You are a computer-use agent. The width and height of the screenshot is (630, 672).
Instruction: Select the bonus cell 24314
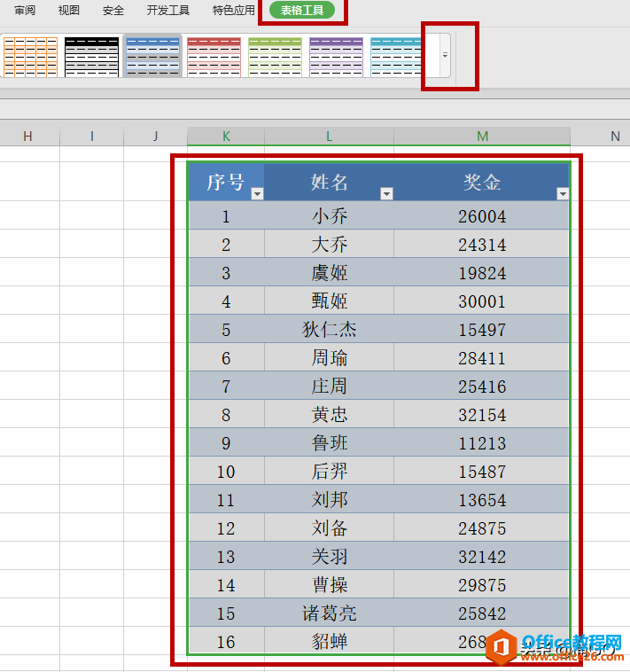482,244
